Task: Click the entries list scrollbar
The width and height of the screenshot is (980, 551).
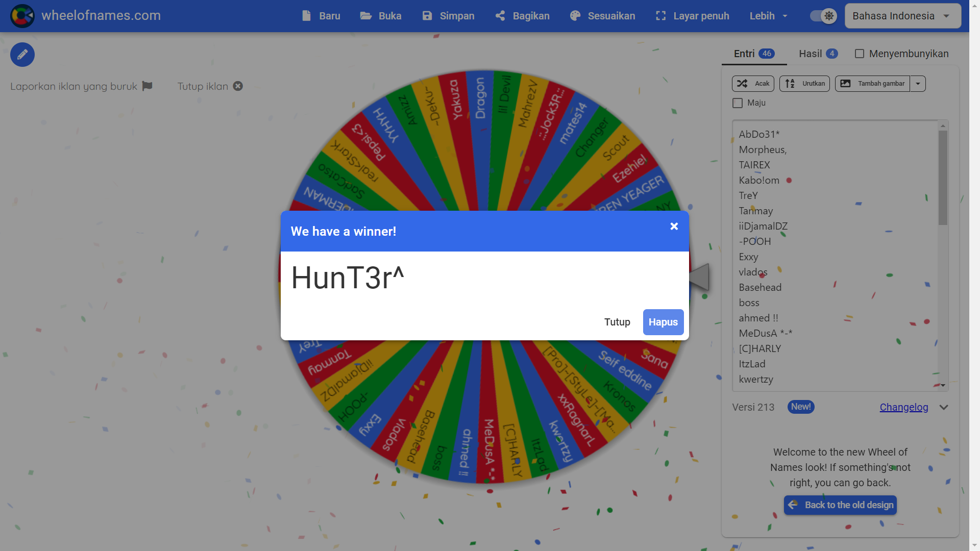Action: point(943,178)
